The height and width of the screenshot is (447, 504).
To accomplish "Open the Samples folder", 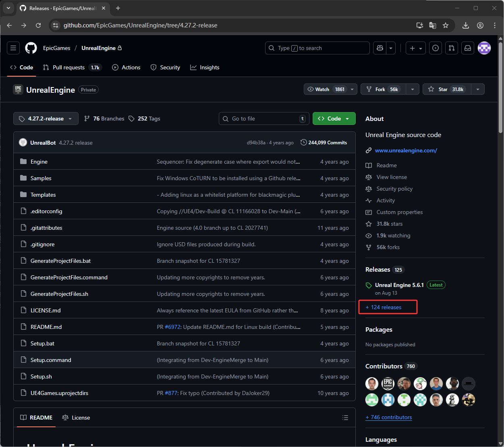I will pyautogui.click(x=41, y=178).
